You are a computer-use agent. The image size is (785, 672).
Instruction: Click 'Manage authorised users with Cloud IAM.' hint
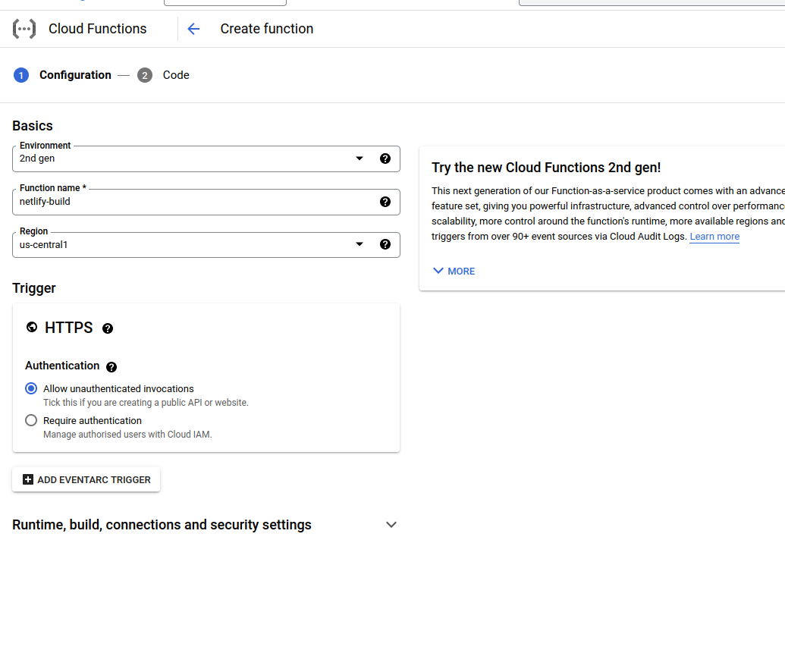(x=127, y=435)
